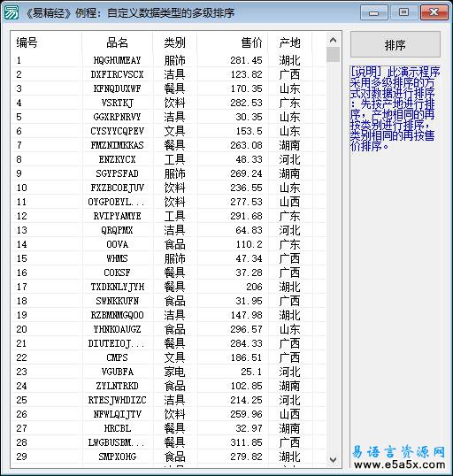Click the 类别 column header

(174, 42)
